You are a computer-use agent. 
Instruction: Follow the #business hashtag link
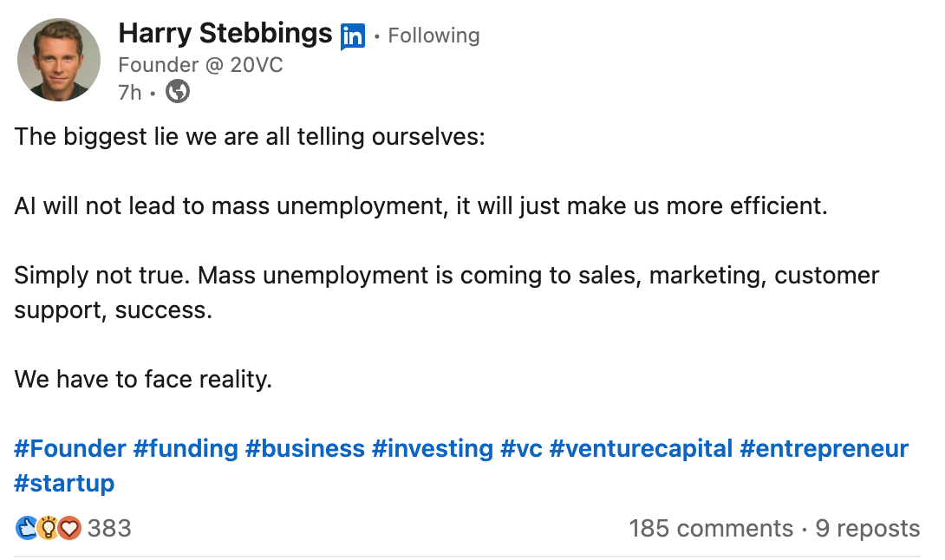305,448
